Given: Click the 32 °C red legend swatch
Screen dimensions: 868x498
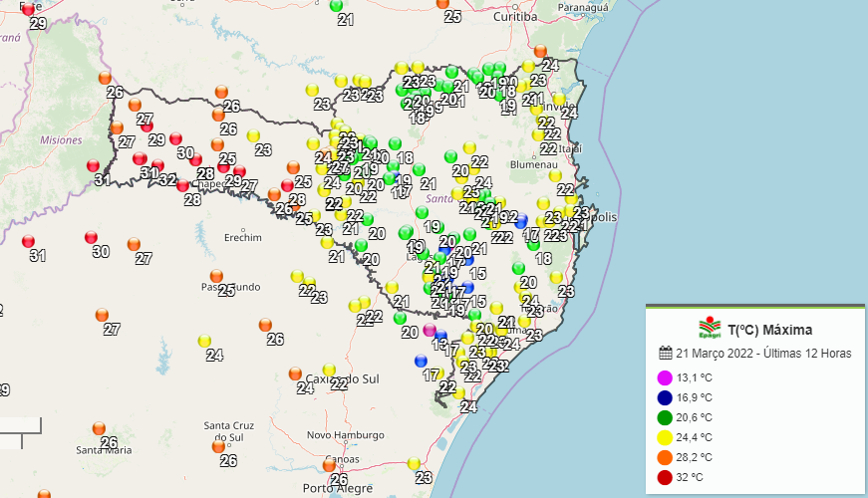Looking at the screenshot, I should tap(665, 477).
